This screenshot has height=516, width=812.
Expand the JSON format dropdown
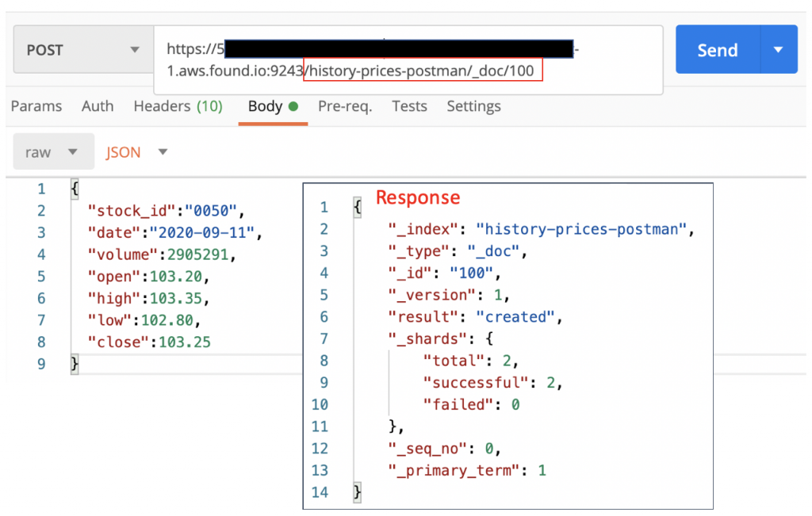point(137,152)
